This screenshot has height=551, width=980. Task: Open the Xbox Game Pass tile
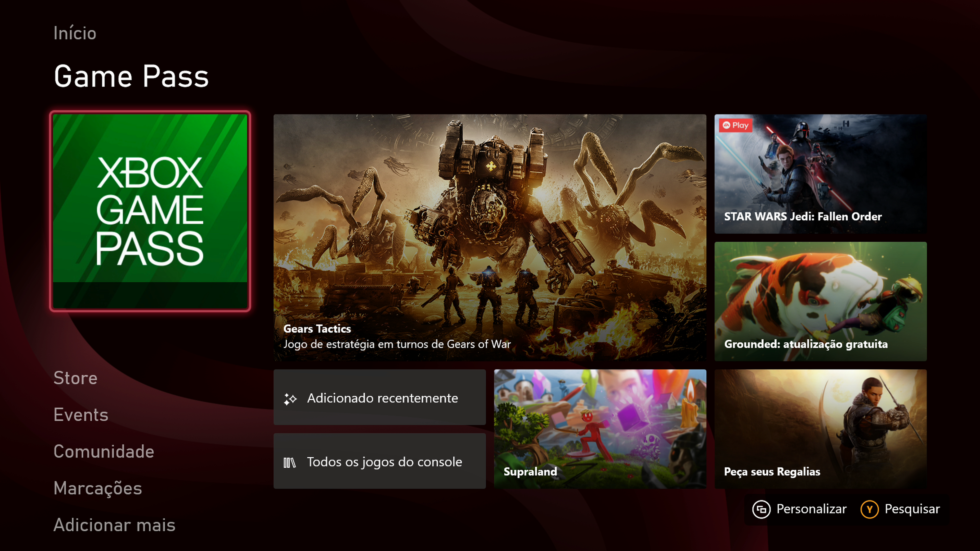click(x=150, y=211)
